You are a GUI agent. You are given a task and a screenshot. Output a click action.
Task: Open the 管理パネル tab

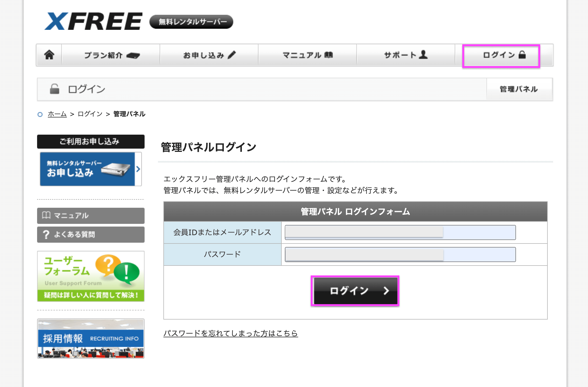coord(519,89)
